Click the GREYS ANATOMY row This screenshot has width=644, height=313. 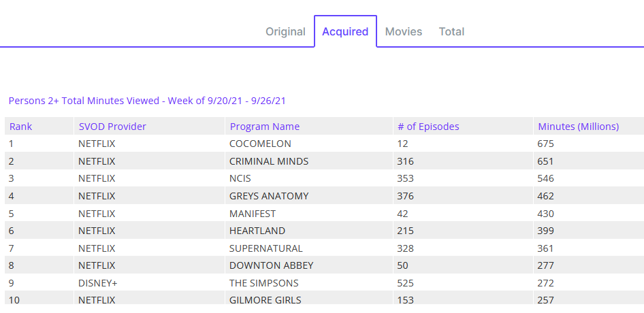click(x=269, y=196)
